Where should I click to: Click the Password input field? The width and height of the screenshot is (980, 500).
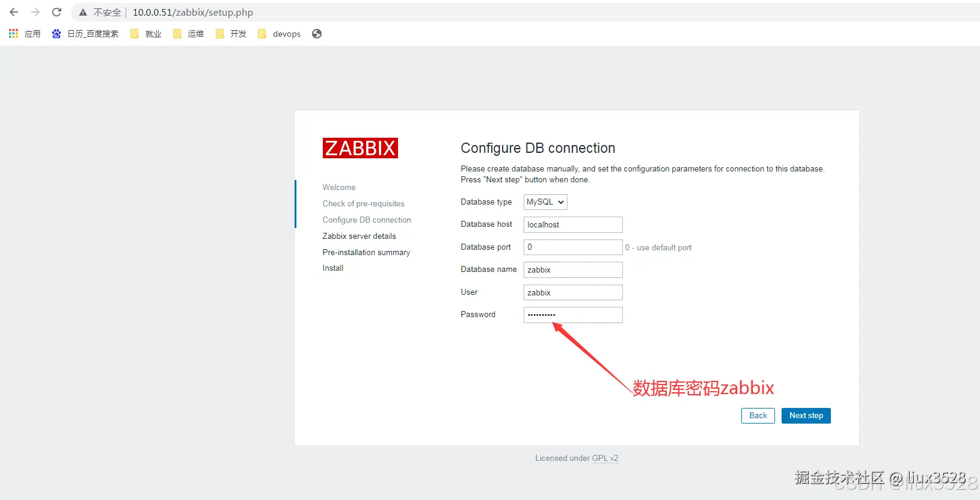(573, 315)
